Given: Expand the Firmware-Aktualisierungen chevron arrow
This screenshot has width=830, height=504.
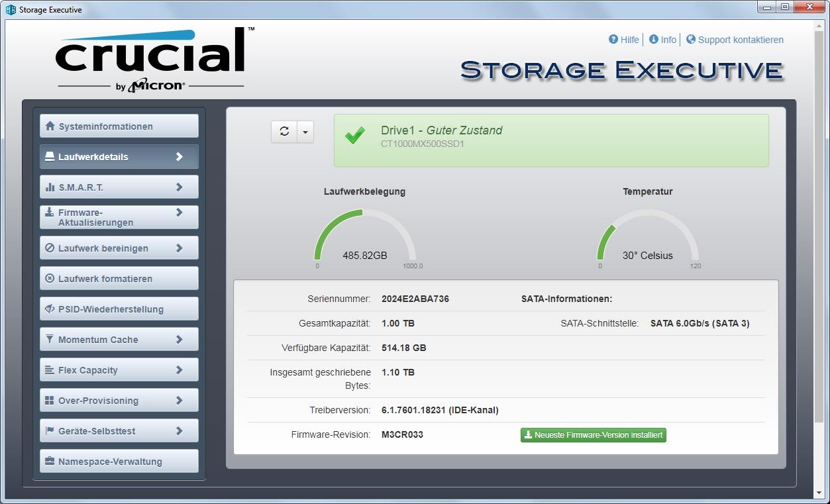Looking at the screenshot, I should pos(180,213).
